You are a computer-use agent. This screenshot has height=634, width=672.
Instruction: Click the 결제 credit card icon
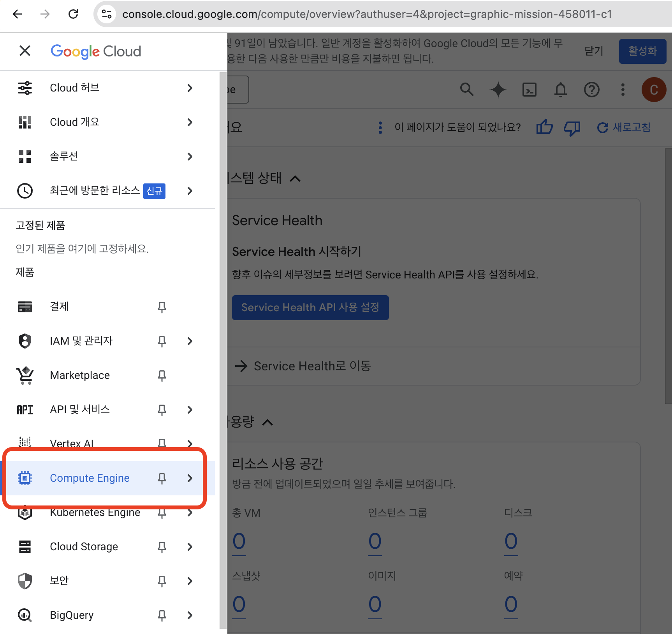coord(25,307)
